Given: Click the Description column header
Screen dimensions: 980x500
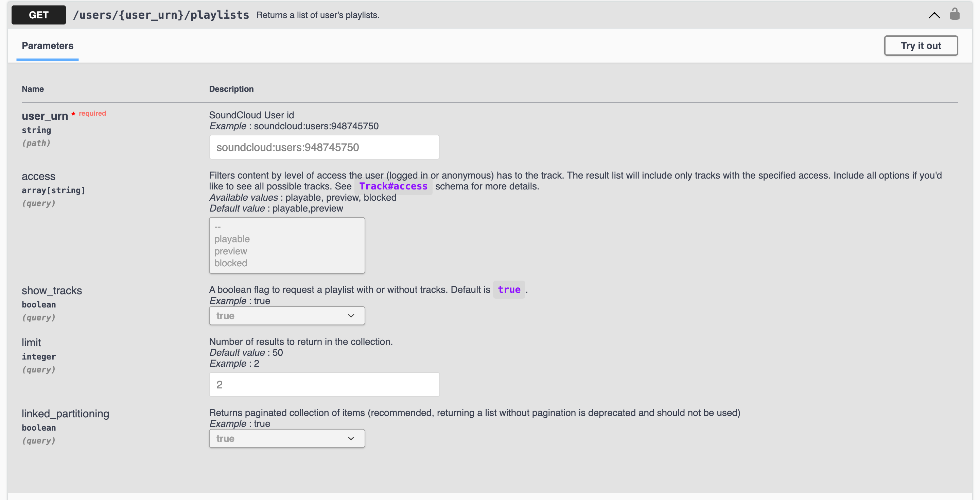Looking at the screenshot, I should pos(231,89).
